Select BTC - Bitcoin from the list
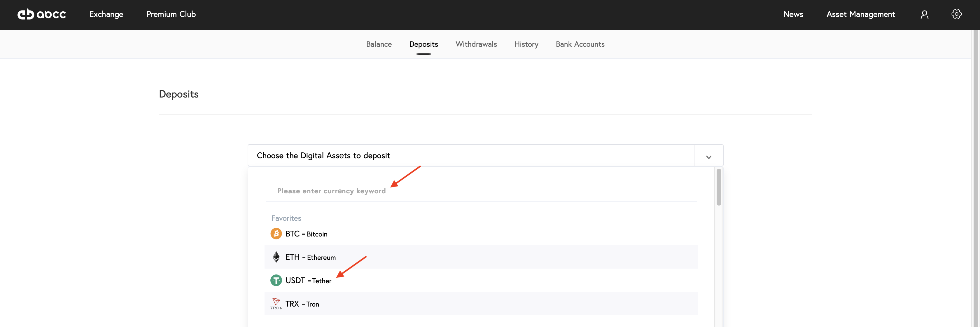Viewport: 980px width, 327px height. (481, 234)
